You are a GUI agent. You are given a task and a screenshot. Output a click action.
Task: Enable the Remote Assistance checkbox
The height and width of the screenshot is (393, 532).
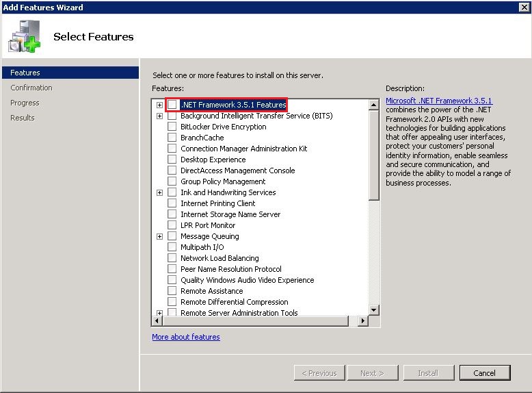pos(172,291)
